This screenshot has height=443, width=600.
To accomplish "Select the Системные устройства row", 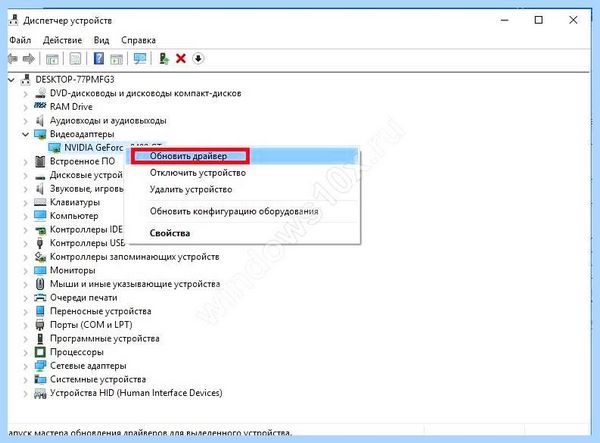I will (x=98, y=379).
